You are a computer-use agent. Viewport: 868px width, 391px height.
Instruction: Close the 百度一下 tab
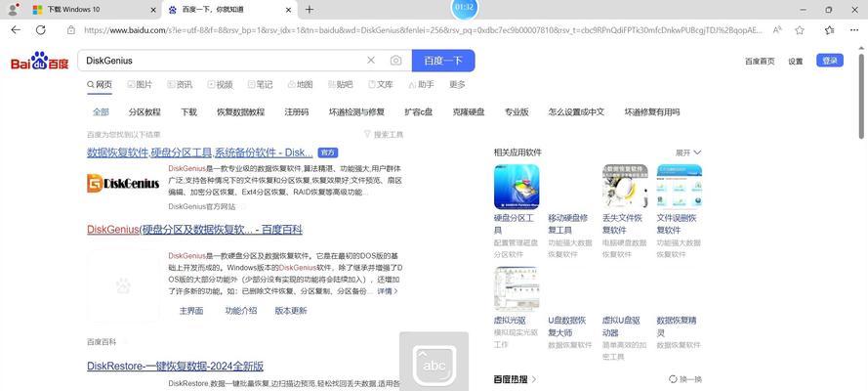pos(288,10)
